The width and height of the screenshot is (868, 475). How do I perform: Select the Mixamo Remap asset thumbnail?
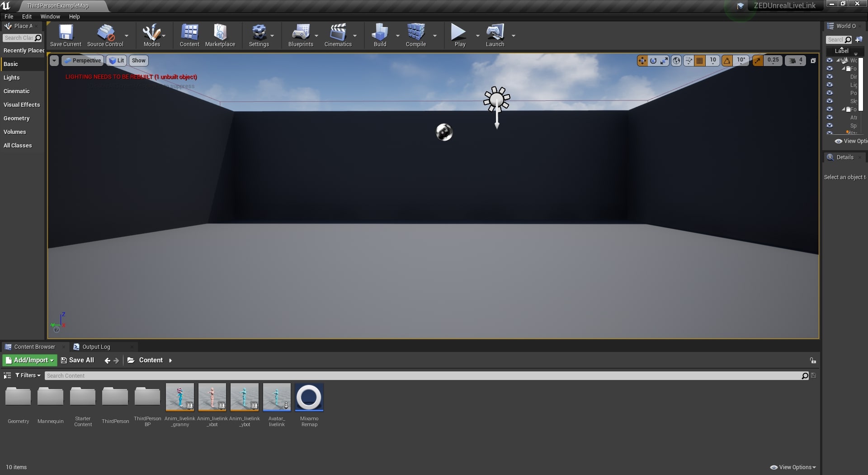pos(309,398)
